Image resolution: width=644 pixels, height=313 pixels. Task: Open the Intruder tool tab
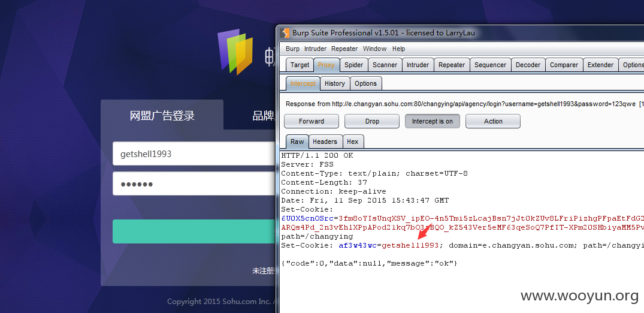pos(418,65)
